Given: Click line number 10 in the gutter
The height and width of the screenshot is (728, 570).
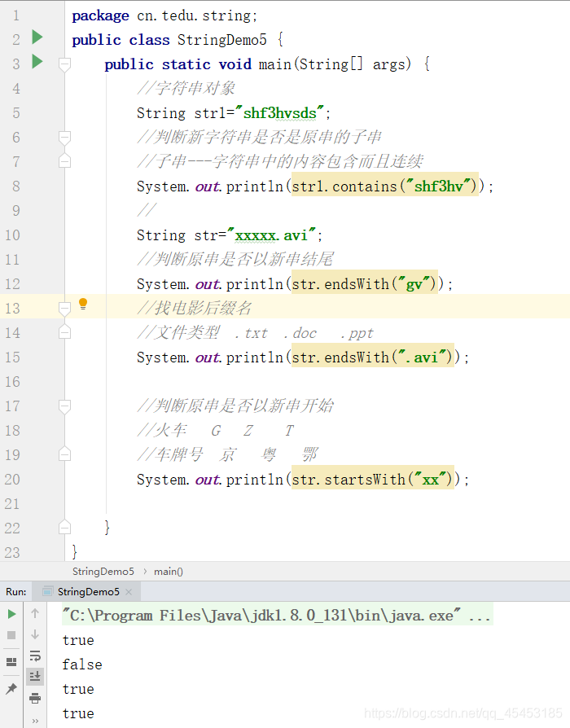Looking at the screenshot, I should [x=12, y=235].
